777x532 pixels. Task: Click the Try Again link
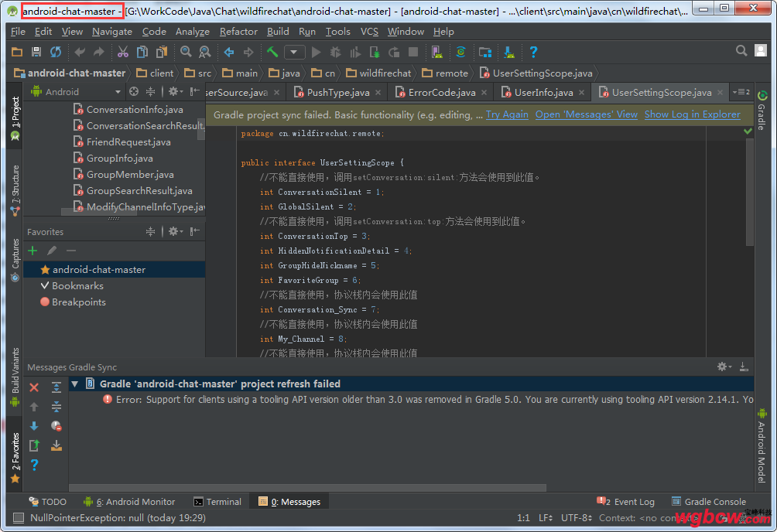pos(507,114)
